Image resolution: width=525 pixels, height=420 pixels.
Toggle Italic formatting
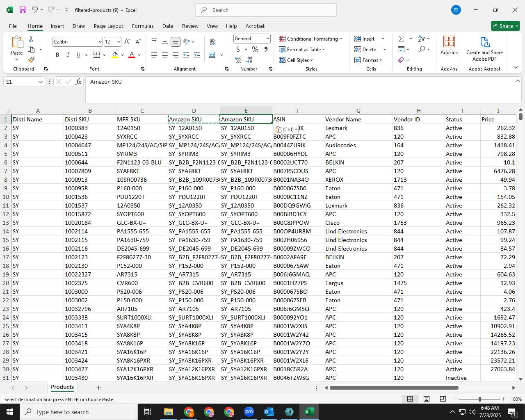click(x=68, y=55)
